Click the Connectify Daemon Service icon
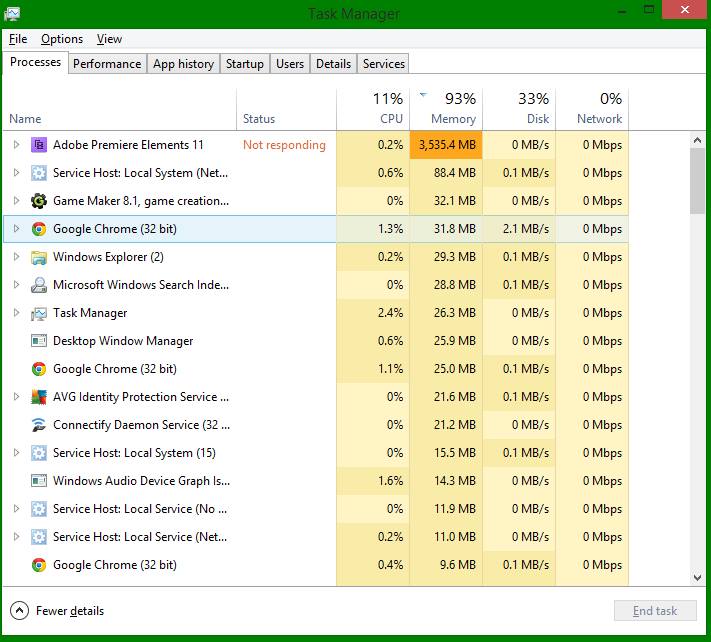Screen dimensions: 711x642 [39, 425]
